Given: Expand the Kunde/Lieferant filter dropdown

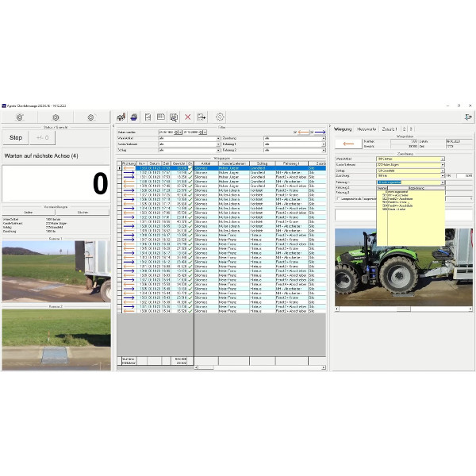Looking at the screenshot, I should [218, 144].
